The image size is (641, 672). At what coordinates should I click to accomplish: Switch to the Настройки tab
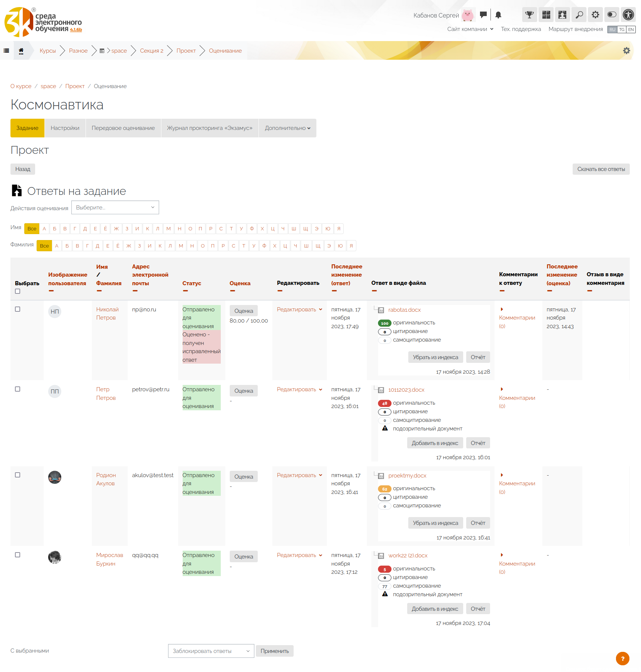(65, 128)
